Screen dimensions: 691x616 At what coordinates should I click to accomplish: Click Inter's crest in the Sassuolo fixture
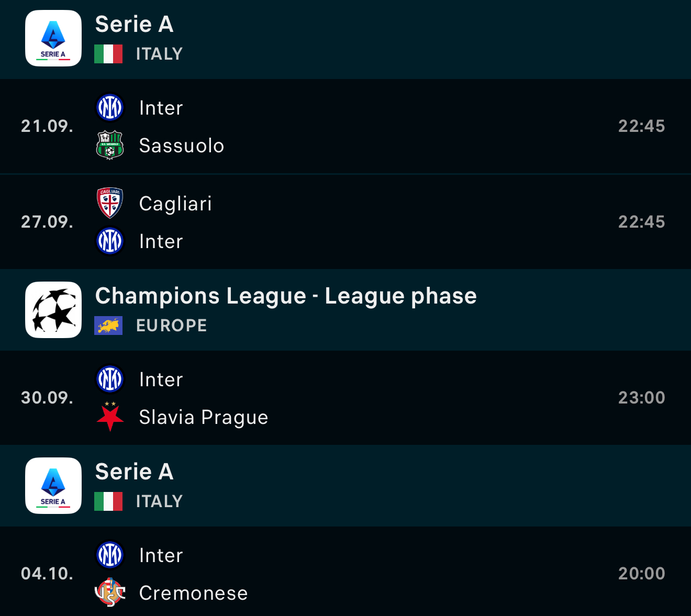point(110,107)
